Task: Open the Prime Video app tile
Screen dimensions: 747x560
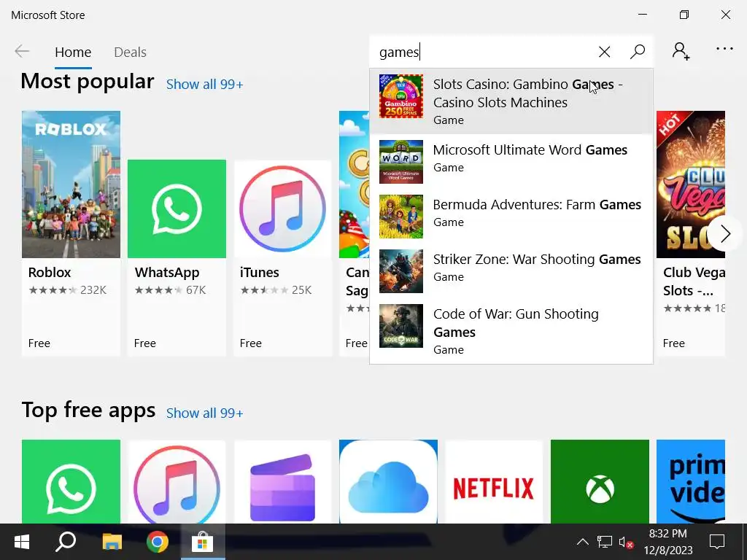Action: click(691, 481)
